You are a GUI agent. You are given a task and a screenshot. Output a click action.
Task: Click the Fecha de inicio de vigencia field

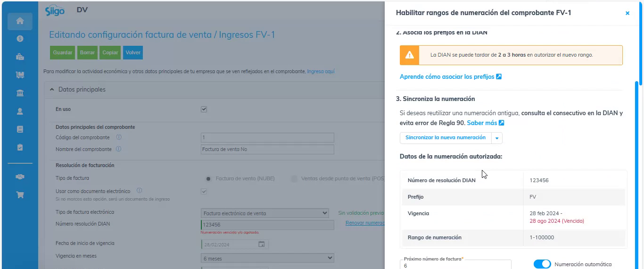[x=235, y=244]
